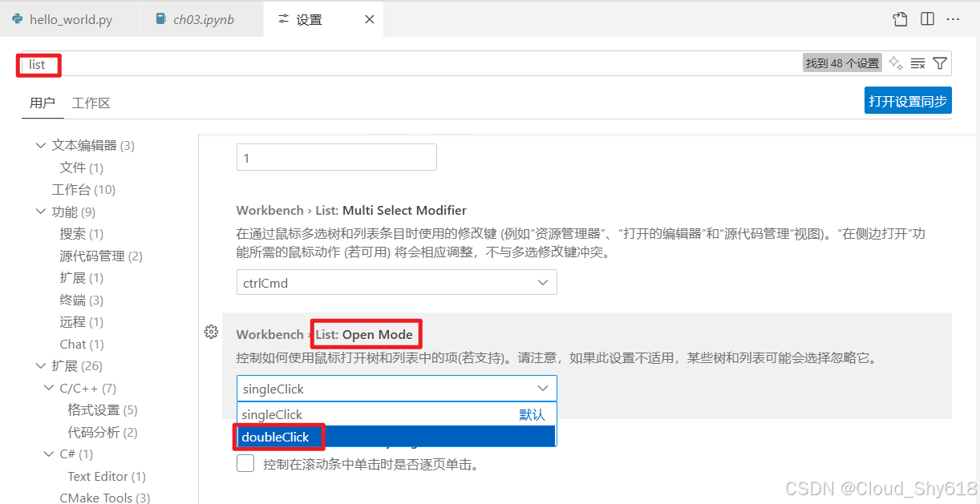The width and height of the screenshot is (980, 504).
Task: Select 扩展 (1) under 功能
Action: click(81, 278)
